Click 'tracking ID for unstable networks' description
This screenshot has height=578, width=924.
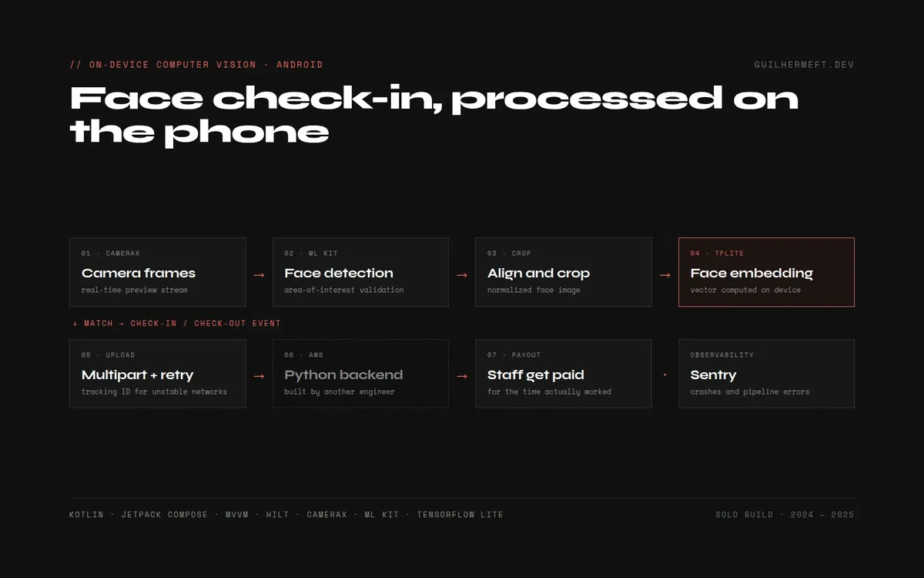click(155, 392)
